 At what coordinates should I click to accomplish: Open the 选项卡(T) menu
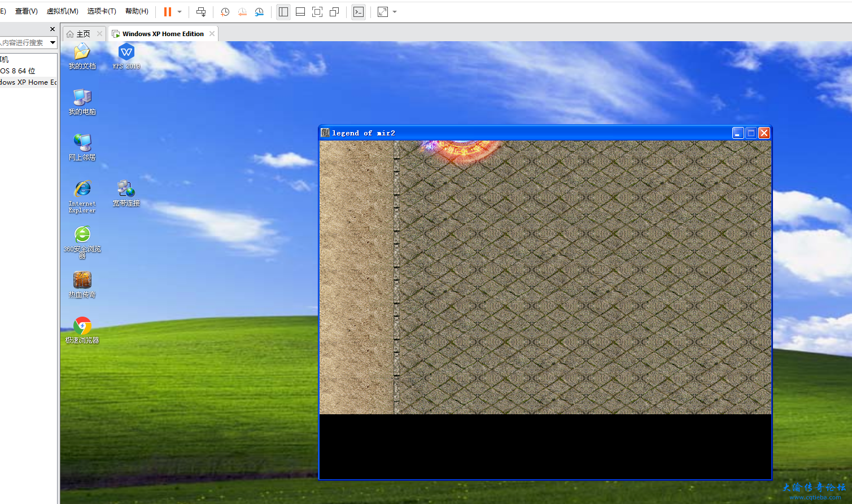coord(102,11)
